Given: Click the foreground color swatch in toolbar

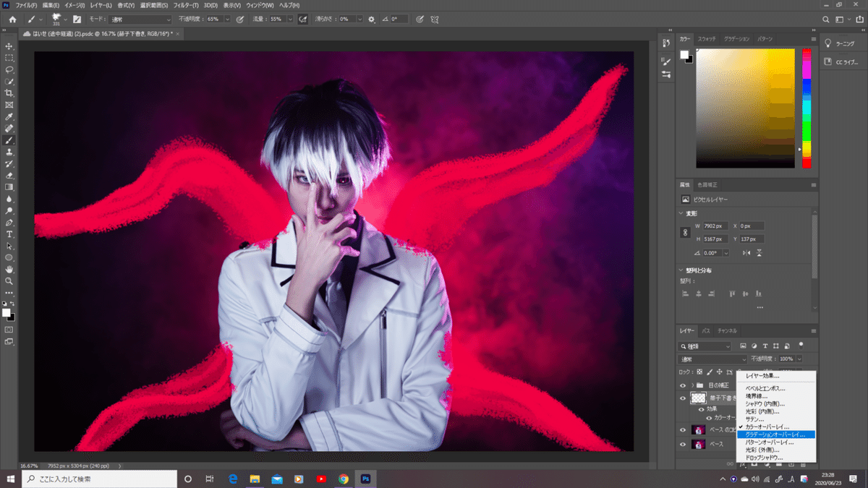Looking at the screenshot, I should [7, 312].
